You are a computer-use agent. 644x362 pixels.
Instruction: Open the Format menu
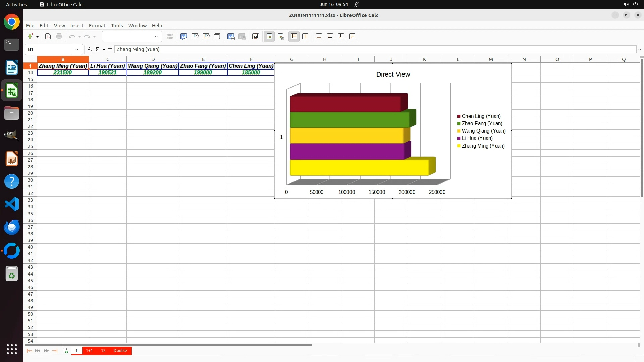click(97, 26)
